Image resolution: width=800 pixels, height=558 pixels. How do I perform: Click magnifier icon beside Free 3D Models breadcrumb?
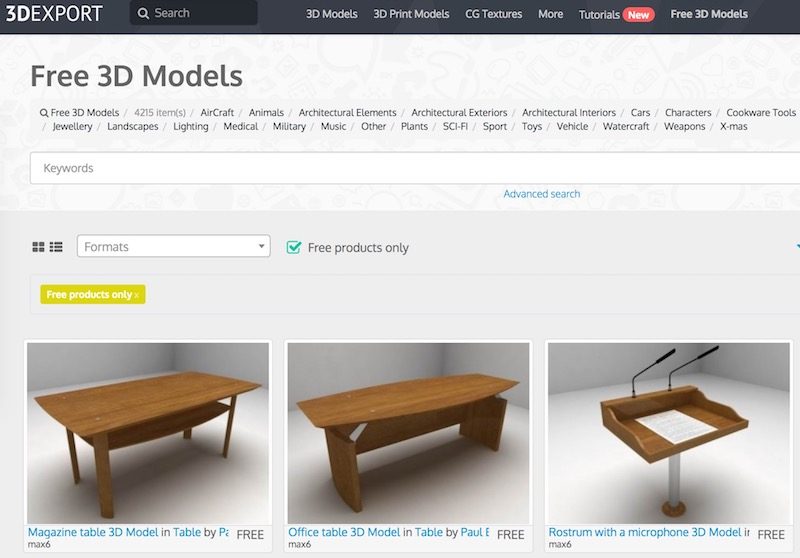point(44,113)
